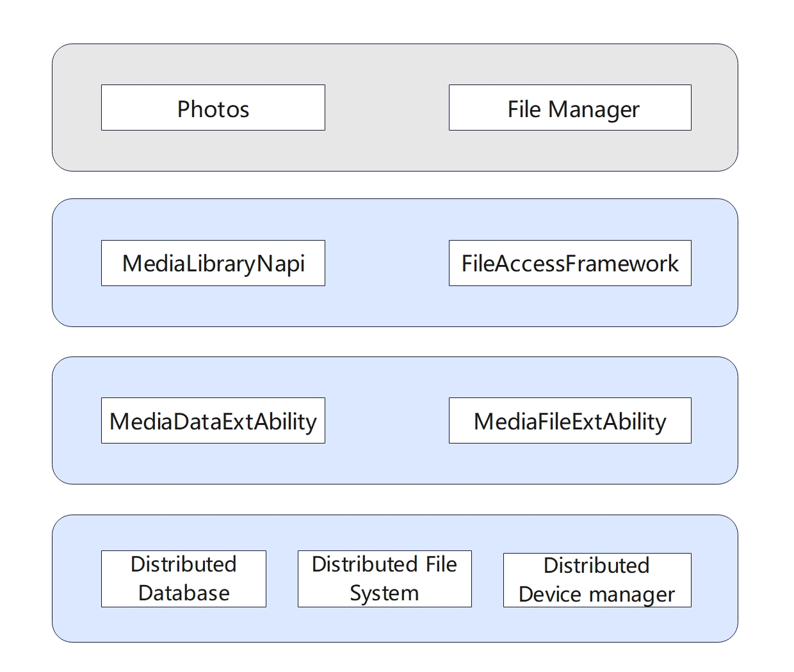Click the box directly below Photos
The image size is (794, 672).
click(x=213, y=263)
